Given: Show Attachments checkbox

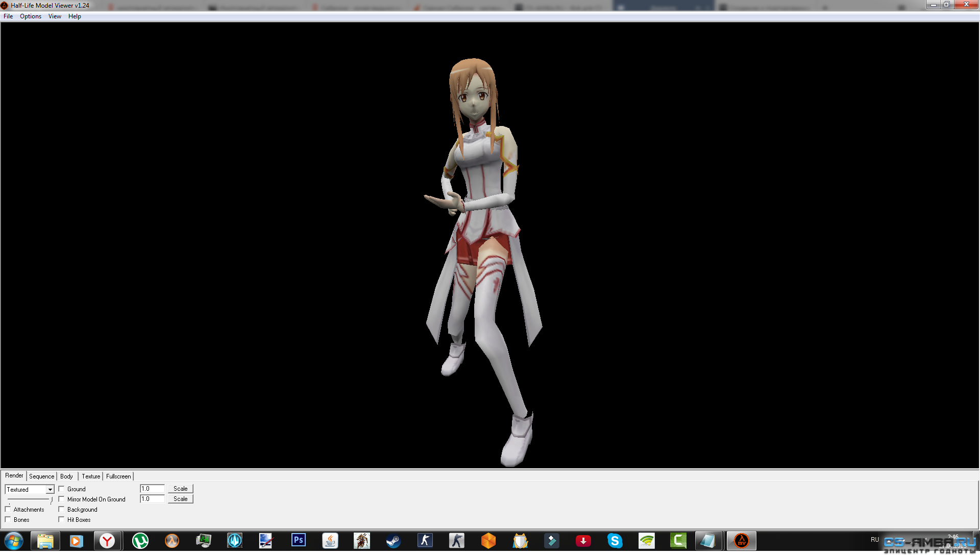Looking at the screenshot, I should click(x=8, y=509).
